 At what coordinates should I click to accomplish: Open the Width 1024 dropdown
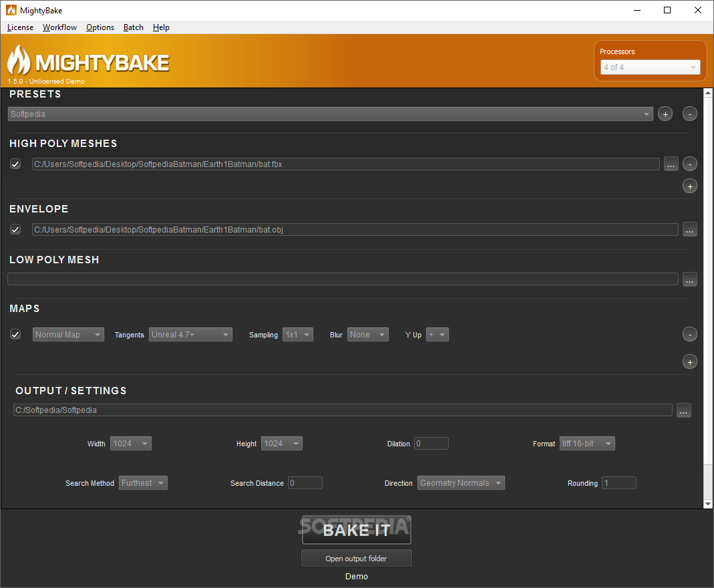click(x=131, y=444)
